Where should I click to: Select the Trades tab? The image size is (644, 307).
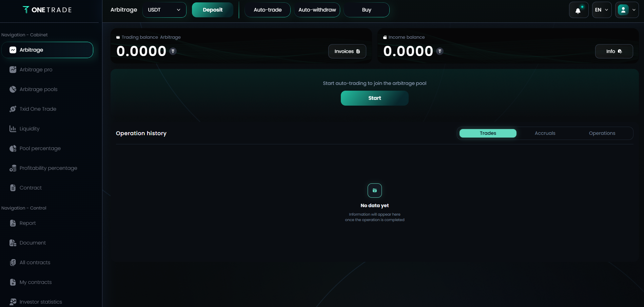point(488,133)
